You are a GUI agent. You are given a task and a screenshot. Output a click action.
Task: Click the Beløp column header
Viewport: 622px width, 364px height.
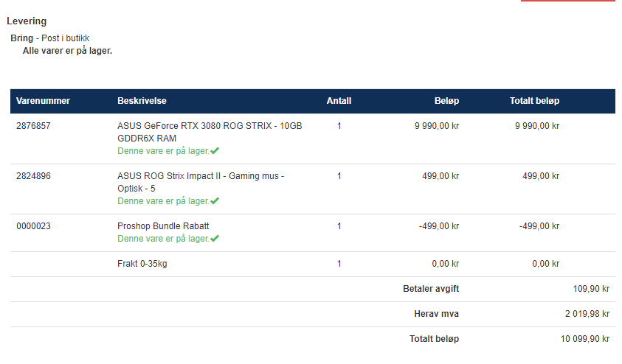[x=446, y=101]
